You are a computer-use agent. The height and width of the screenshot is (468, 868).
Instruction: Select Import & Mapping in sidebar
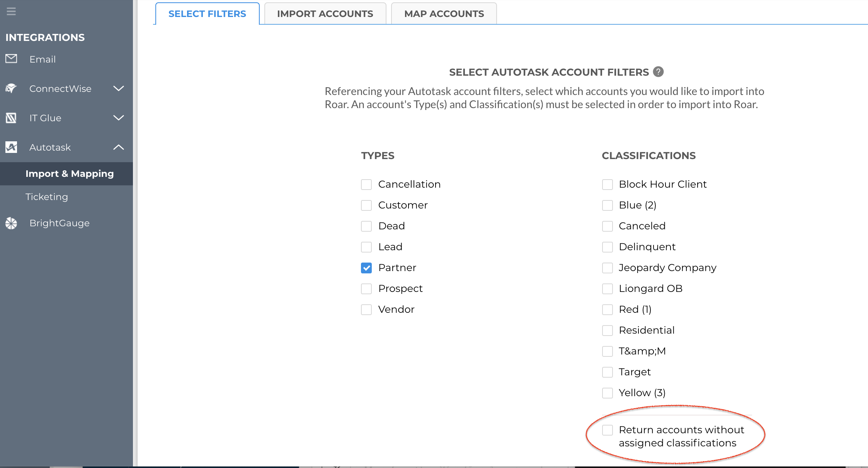pyautogui.click(x=70, y=174)
